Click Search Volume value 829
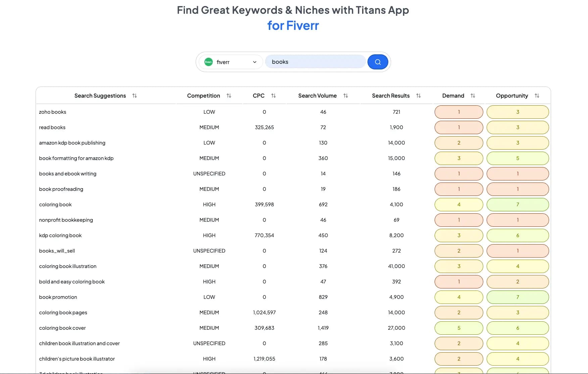 [323, 297]
